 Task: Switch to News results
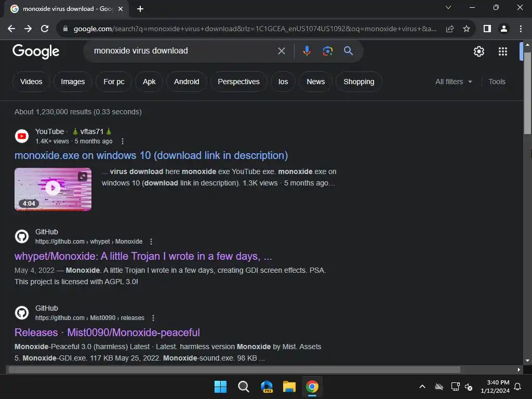click(x=315, y=82)
